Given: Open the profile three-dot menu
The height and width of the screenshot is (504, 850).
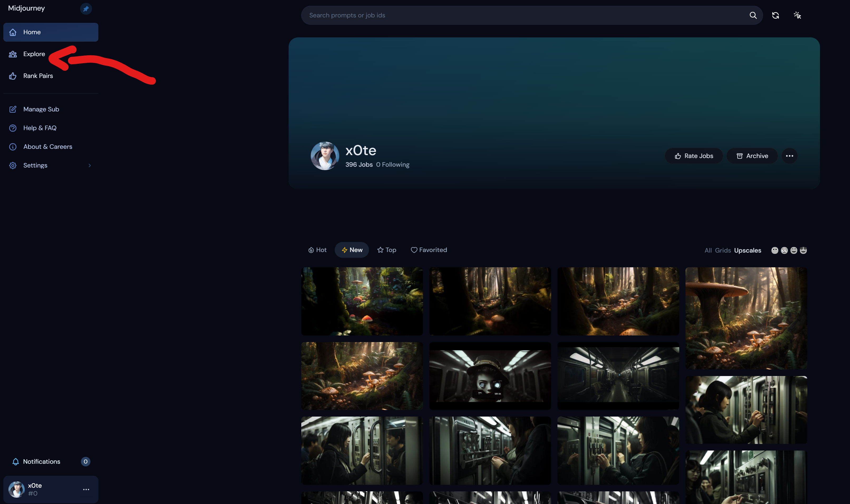Looking at the screenshot, I should pyautogui.click(x=789, y=156).
